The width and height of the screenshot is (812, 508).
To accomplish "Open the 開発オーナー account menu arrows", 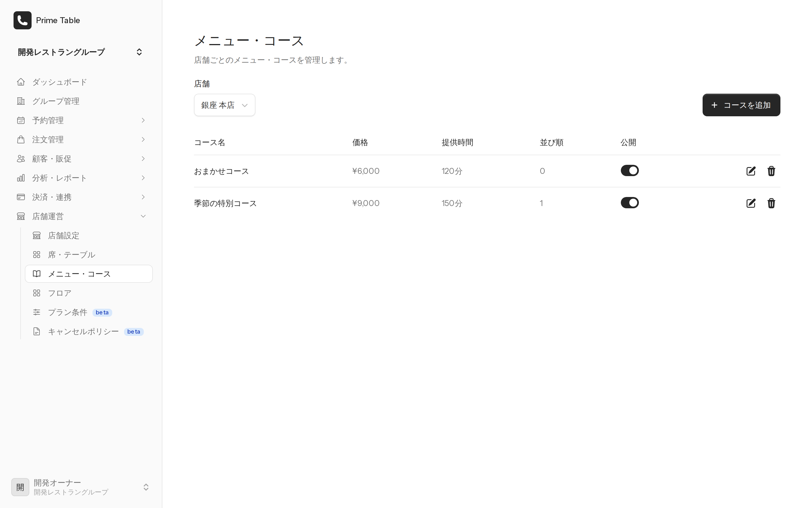I will click(x=146, y=487).
